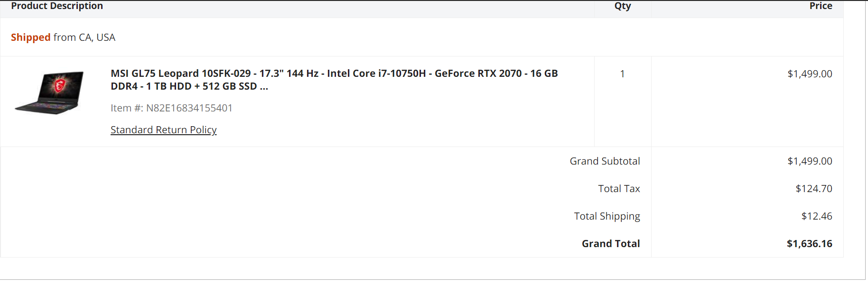This screenshot has height=286, width=868.
Task: Click the Grand Subtotal amount $1,499.00
Action: [x=810, y=161]
